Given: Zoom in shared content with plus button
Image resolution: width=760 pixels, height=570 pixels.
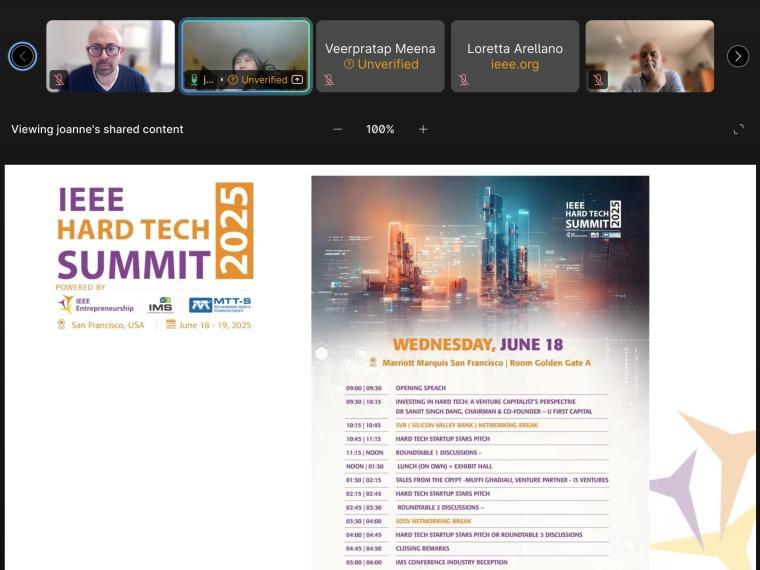Looking at the screenshot, I should (x=423, y=129).
